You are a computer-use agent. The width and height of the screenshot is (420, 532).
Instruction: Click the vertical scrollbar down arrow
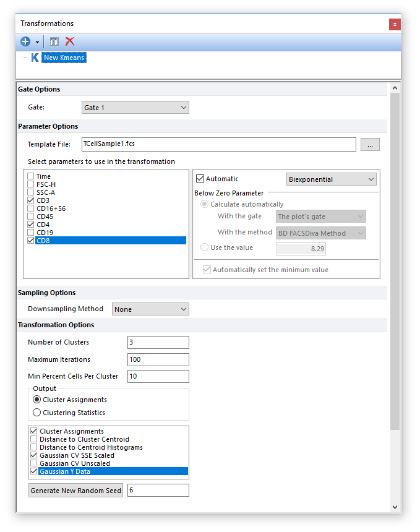click(395, 507)
